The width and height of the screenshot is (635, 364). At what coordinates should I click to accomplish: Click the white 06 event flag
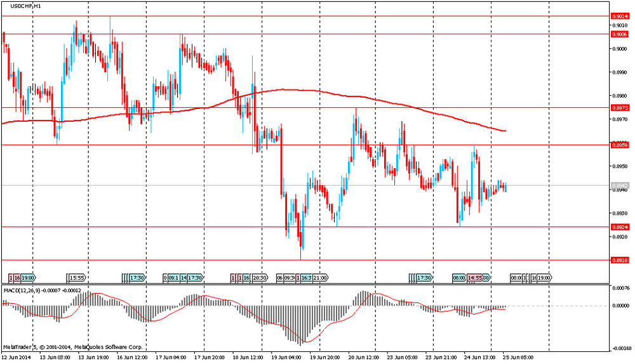point(280,278)
